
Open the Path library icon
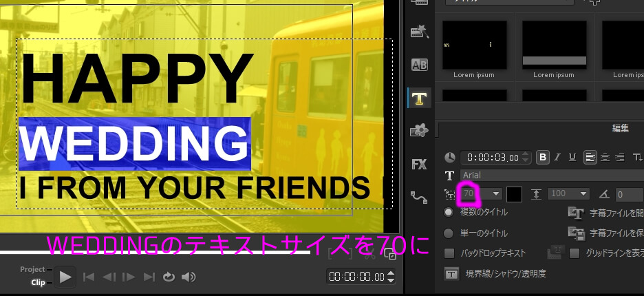[x=419, y=198]
